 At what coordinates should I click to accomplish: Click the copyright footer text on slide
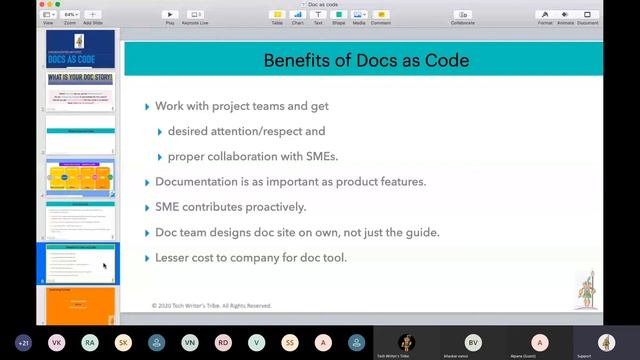coord(211,306)
